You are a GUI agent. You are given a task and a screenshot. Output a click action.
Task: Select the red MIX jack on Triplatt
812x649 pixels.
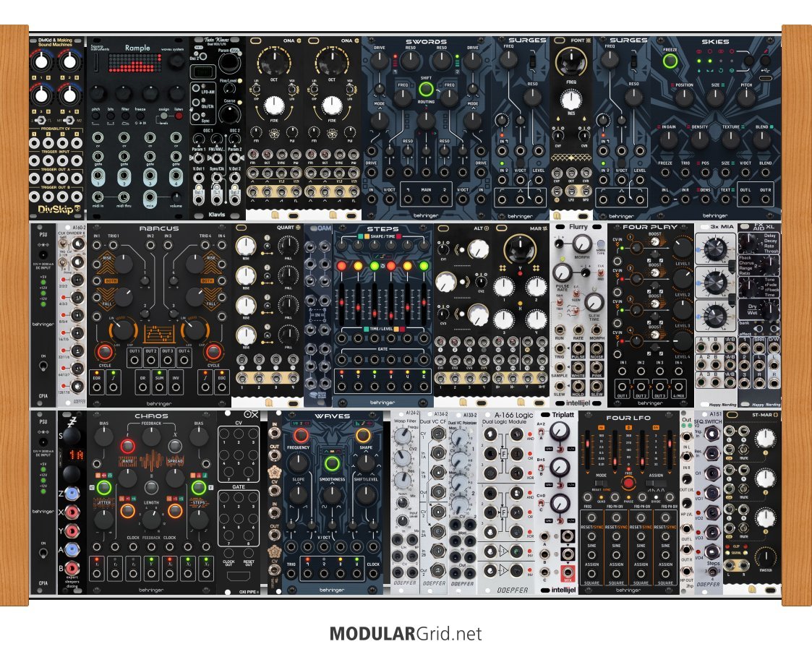click(x=568, y=573)
